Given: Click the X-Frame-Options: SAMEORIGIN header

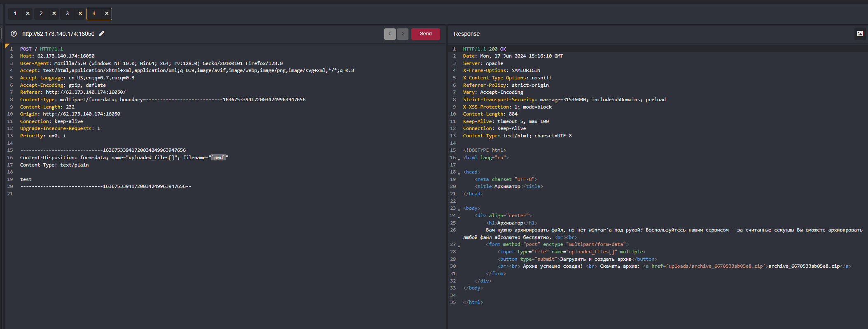Looking at the screenshot, I should [x=502, y=70].
